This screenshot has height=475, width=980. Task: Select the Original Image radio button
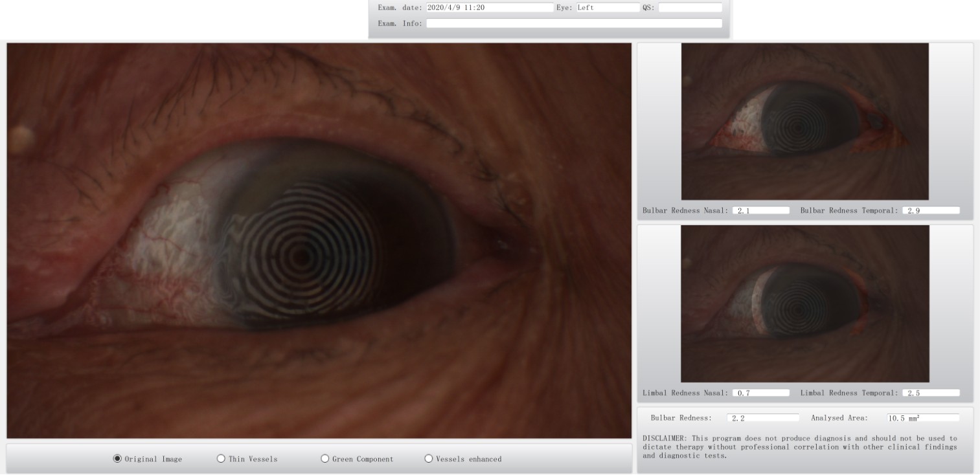117,459
